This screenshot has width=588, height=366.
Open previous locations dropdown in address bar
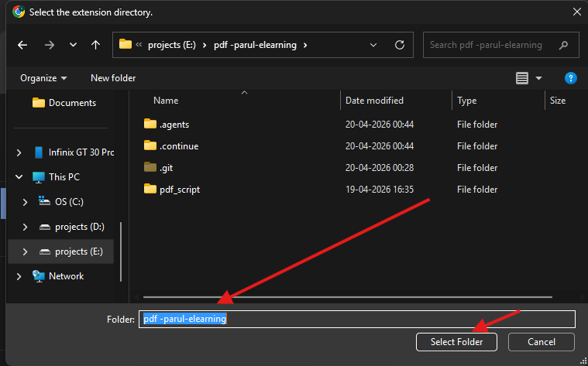pyautogui.click(x=373, y=45)
